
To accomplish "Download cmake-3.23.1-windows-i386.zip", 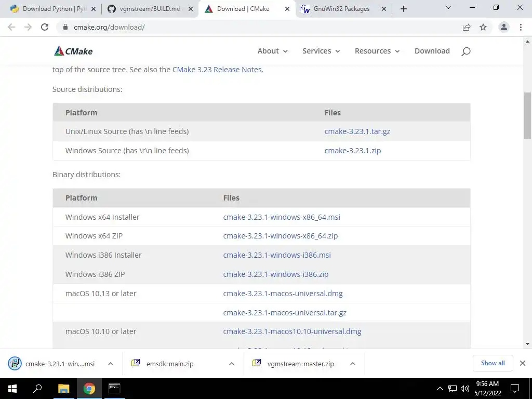I will point(276,274).
